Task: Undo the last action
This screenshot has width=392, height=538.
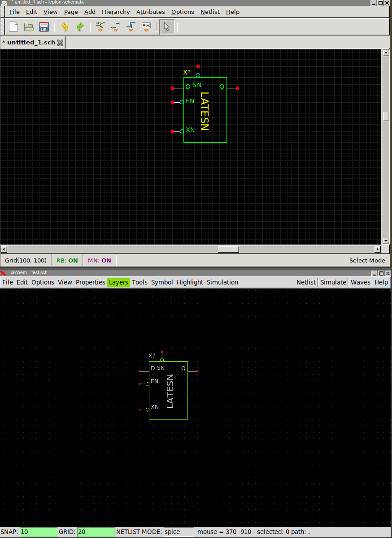Action: 65,27
